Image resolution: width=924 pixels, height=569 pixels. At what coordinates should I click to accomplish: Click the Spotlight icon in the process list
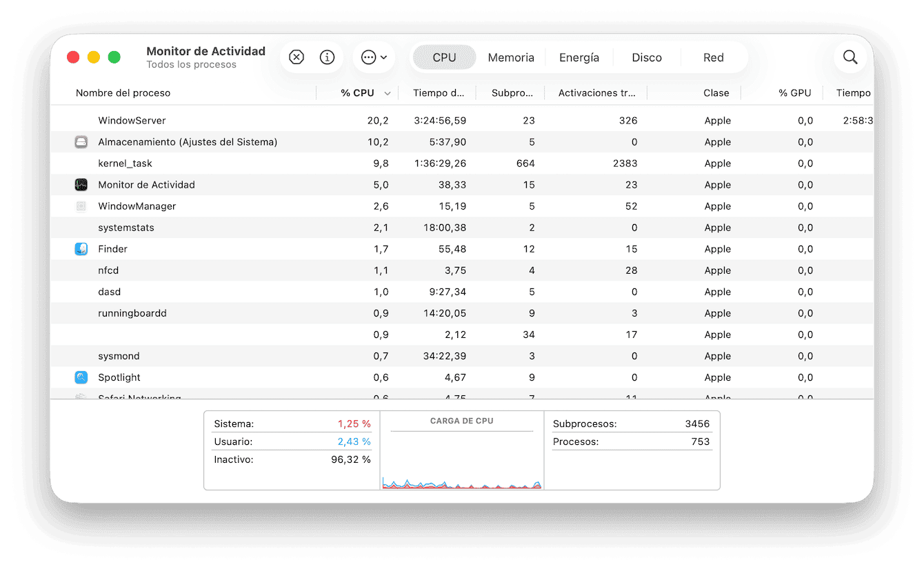tap(81, 377)
